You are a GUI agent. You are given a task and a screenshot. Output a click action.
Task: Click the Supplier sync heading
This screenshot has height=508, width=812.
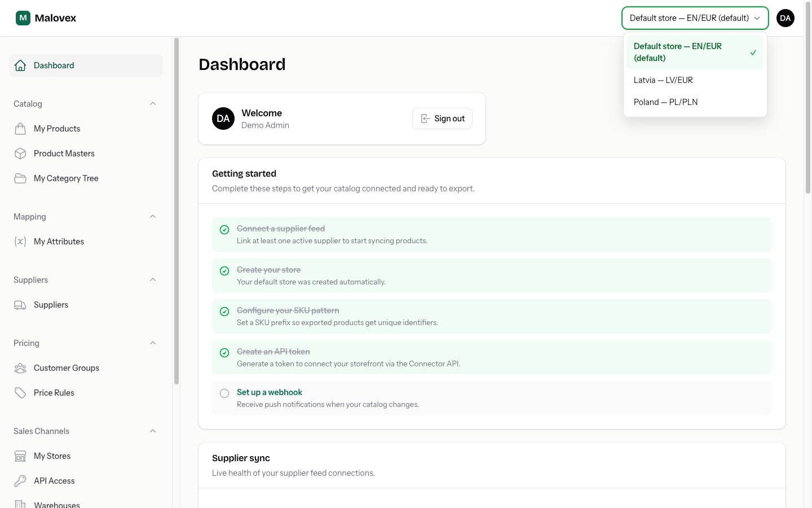tap(241, 458)
